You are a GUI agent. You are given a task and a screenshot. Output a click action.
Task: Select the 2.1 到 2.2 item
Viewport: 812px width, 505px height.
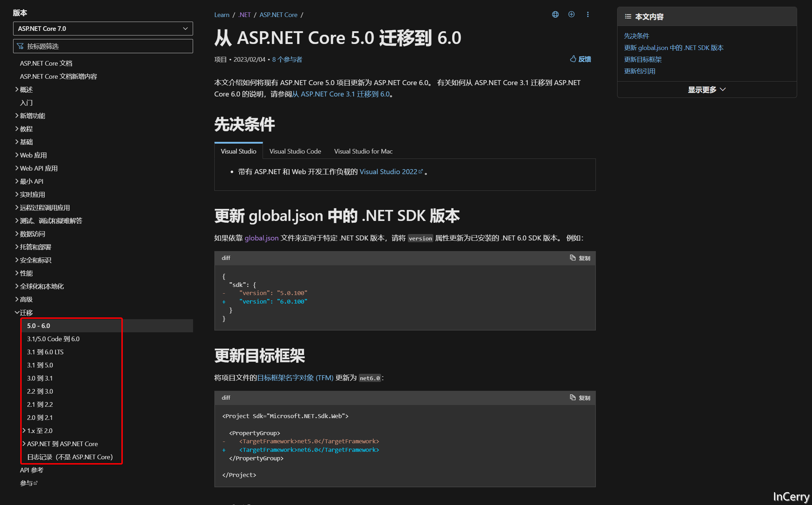click(x=40, y=404)
